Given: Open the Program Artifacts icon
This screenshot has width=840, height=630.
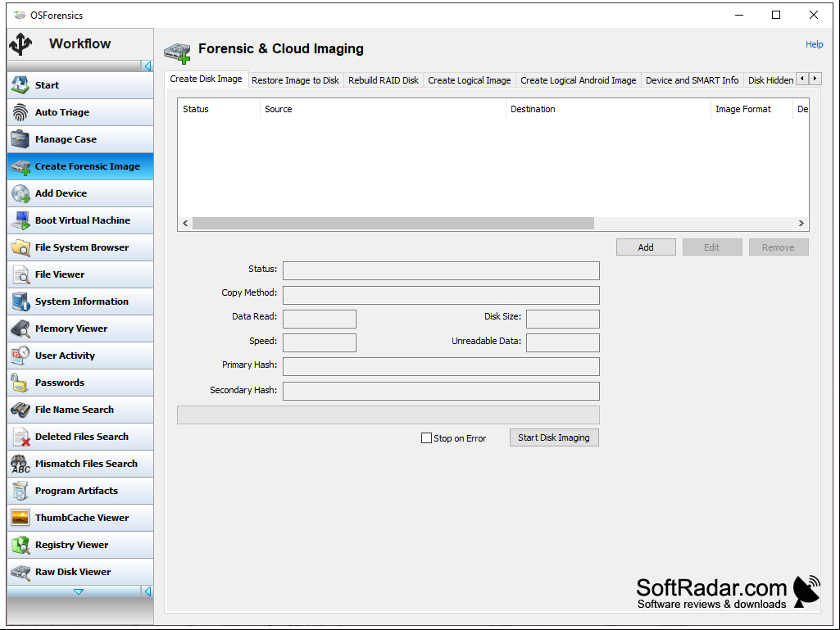Looking at the screenshot, I should coord(20,491).
